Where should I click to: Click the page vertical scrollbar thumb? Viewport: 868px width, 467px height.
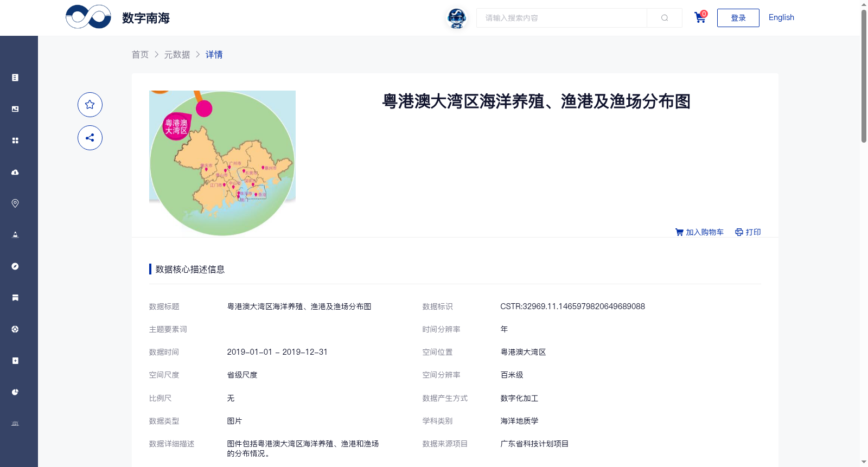864,76
